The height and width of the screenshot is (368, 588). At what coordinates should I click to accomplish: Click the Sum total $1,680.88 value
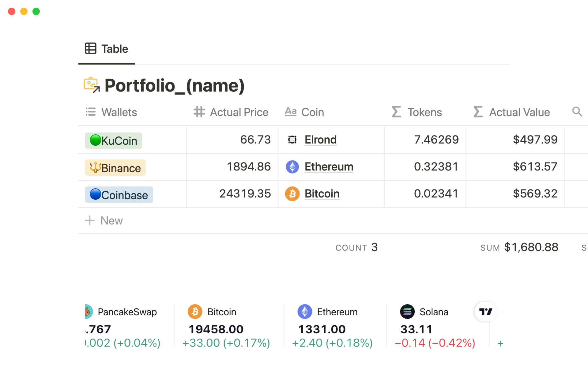[x=531, y=247]
